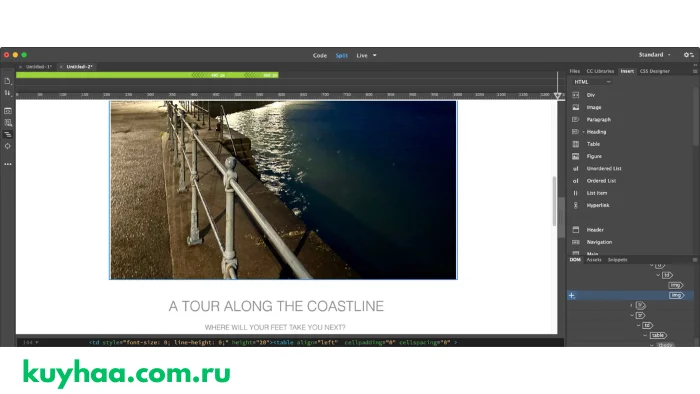
Task: Click the A TOUR ALONG THE COASTLINE heading
Action: tap(276, 306)
